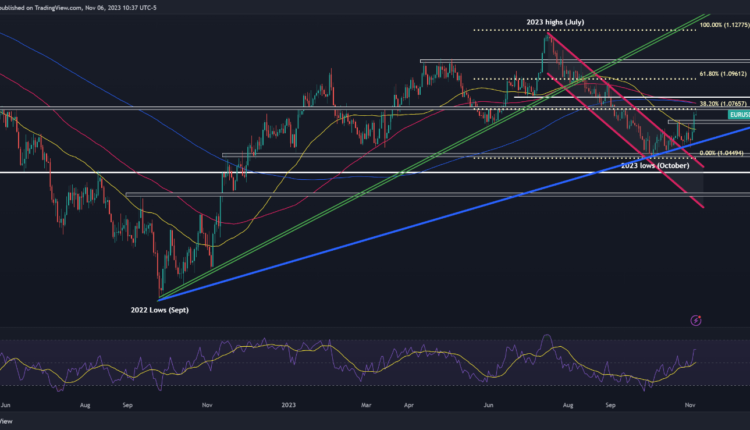
Task: Click the purple lightning icon near the chart's right edge
Action: pyautogui.click(x=696, y=320)
